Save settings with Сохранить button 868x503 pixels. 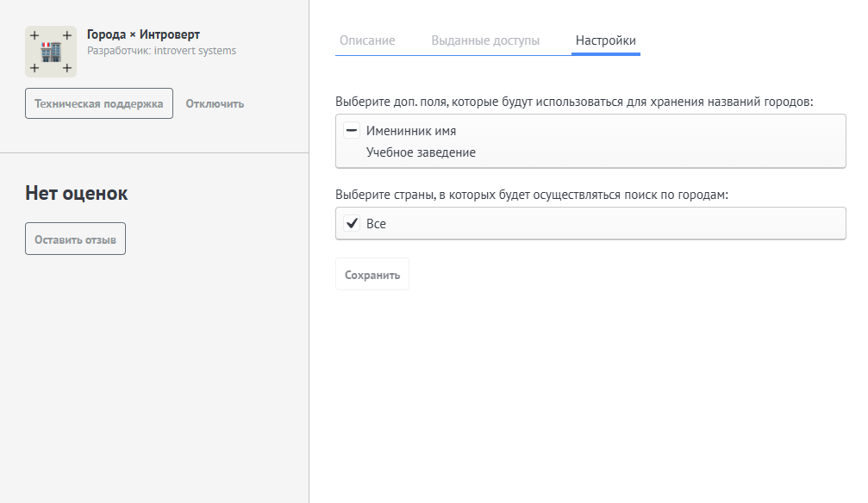pos(372,275)
